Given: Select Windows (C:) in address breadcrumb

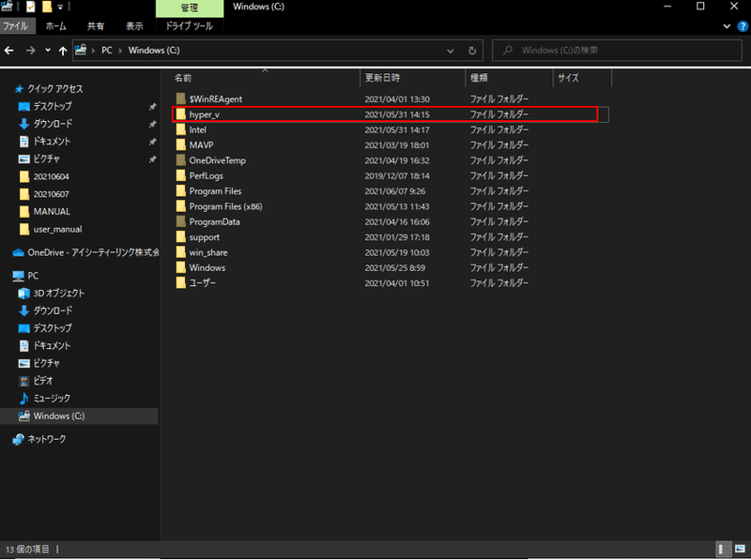Looking at the screenshot, I should click(x=154, y=51).
